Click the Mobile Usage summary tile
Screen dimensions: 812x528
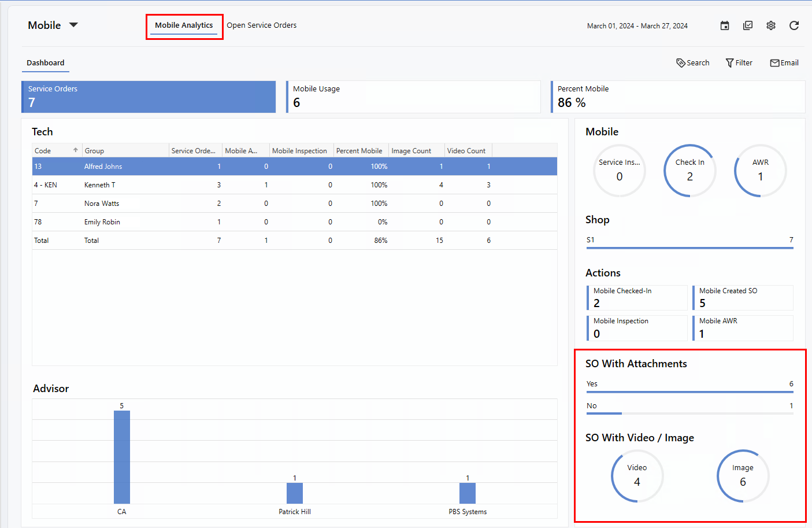coord(413,97)
